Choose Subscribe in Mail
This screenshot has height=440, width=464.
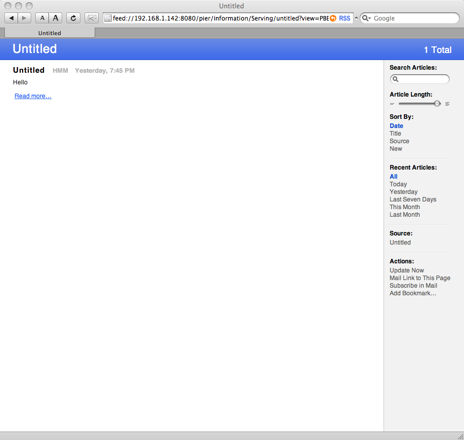413,286
